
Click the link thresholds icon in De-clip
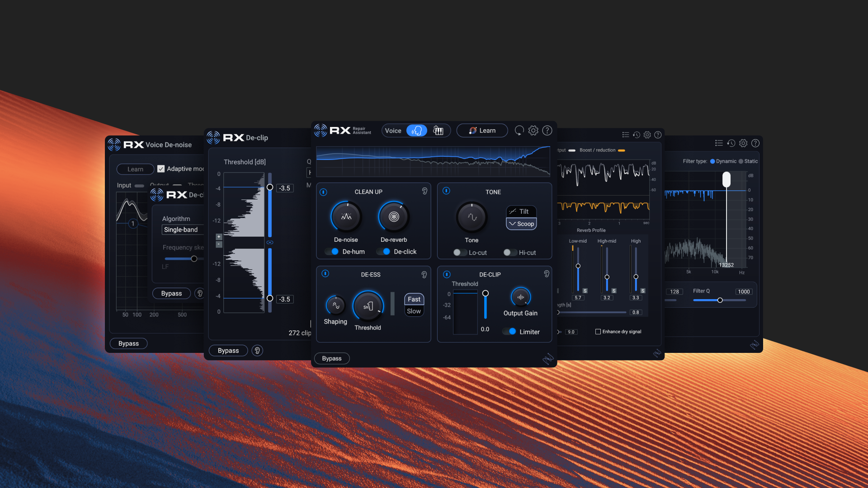click(x=270, y=242)
